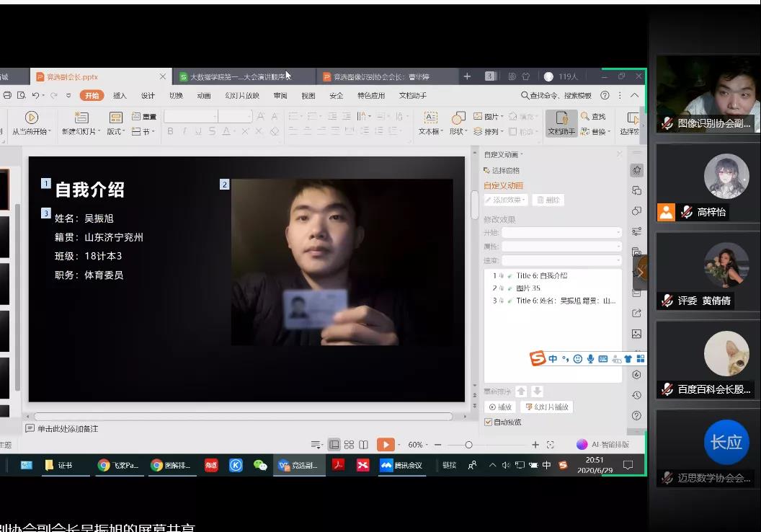Open Sogou IME emoji panel
This screenshot has height=532, width=761.
pos(577,359)
